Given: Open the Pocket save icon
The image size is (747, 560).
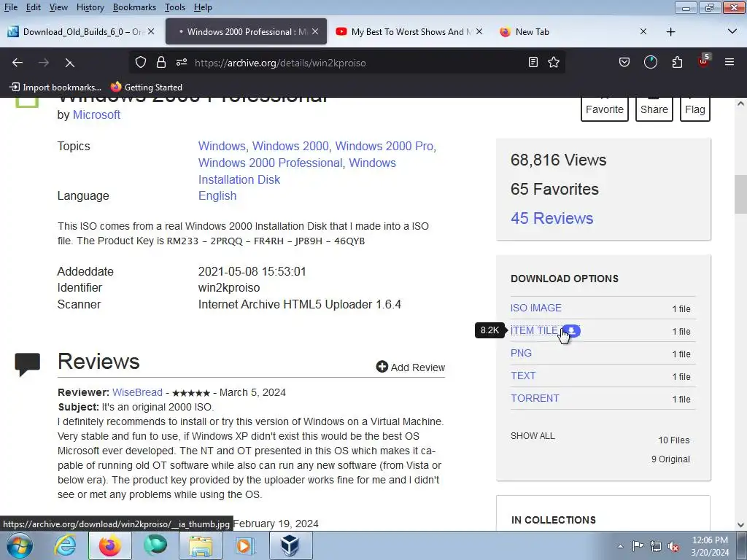Looking at the screenshot, I should tap(624, 63).
